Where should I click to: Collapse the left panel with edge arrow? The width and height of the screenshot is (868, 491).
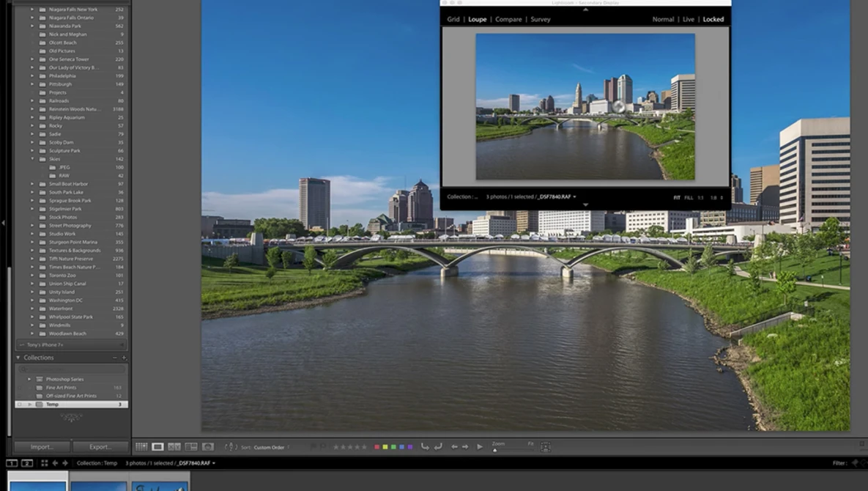[x=4, y=223]
